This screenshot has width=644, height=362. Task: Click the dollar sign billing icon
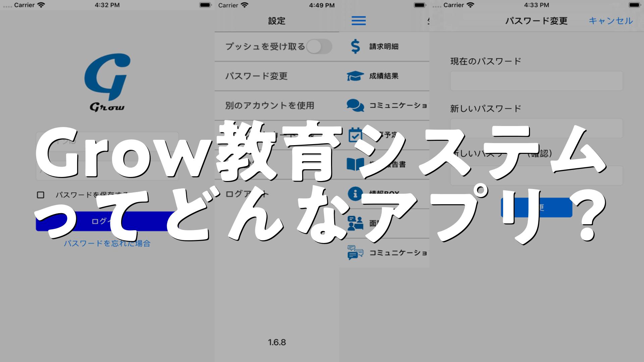(x=355, y=47)
